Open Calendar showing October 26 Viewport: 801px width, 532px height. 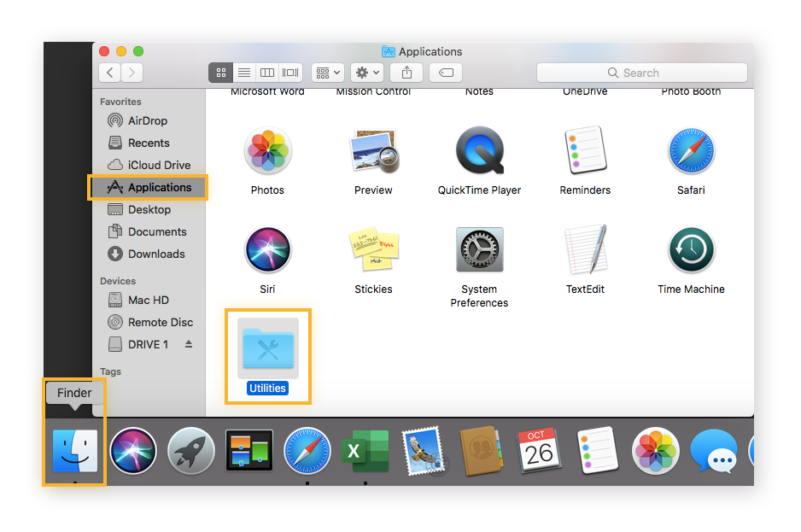(x=539, y=451)
